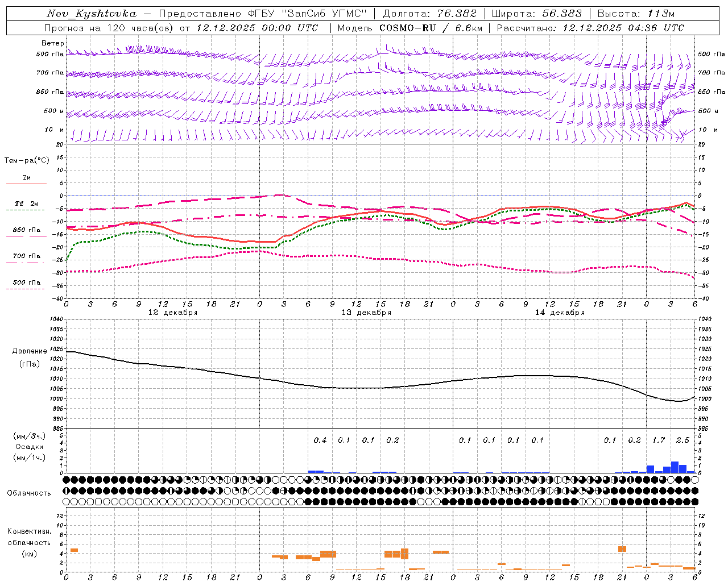Click the "Давление" pressure chart label
This screenshot has height=582, width=728.
point(30,351)
